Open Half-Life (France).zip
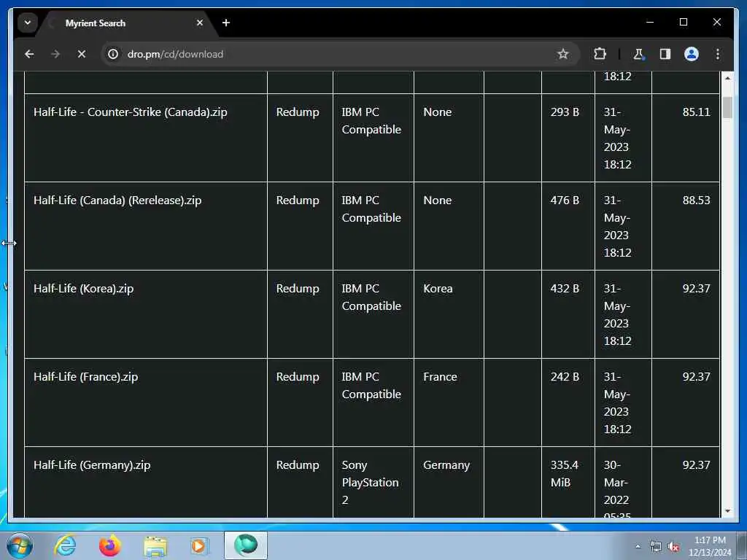Image resolution: width=747 pixels, height=560 pixels. coord(86,377)
